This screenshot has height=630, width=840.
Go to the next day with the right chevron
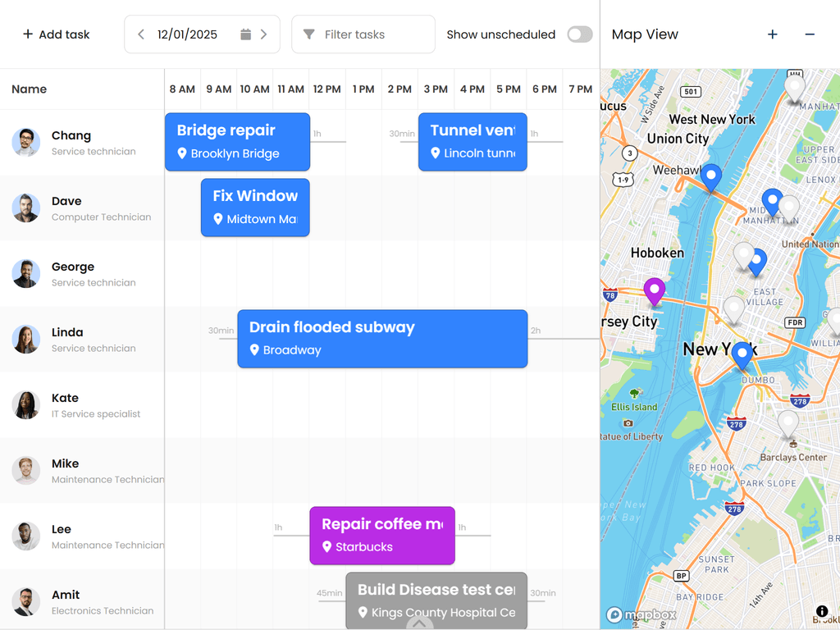(263, 34)
